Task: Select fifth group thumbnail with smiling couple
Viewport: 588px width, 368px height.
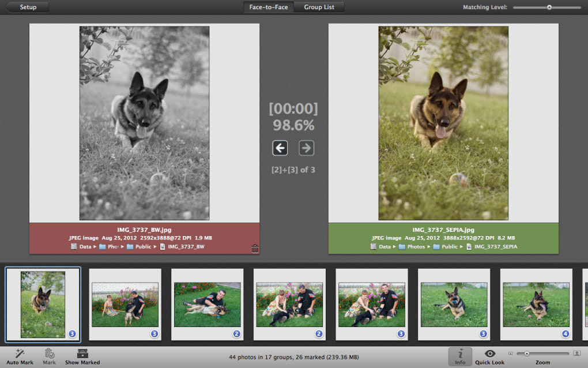Action: [372, 305]
